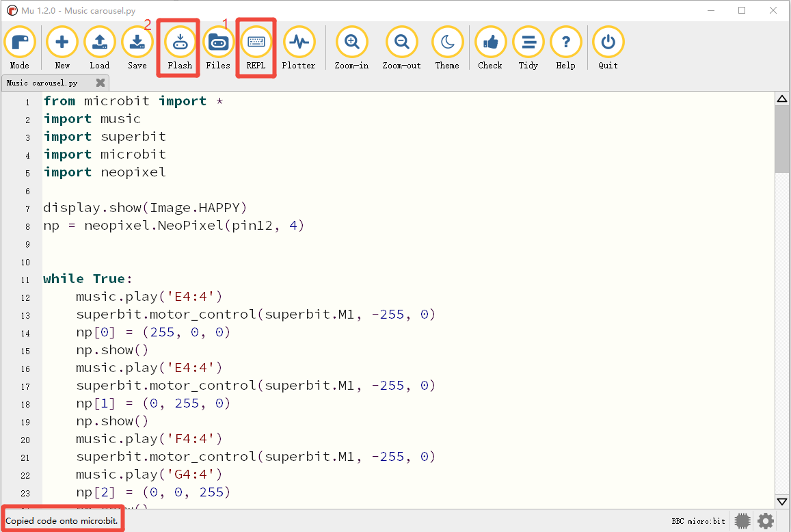Click the 'import neopixel' line
The image size is (791, 532).
coord(105,172)
